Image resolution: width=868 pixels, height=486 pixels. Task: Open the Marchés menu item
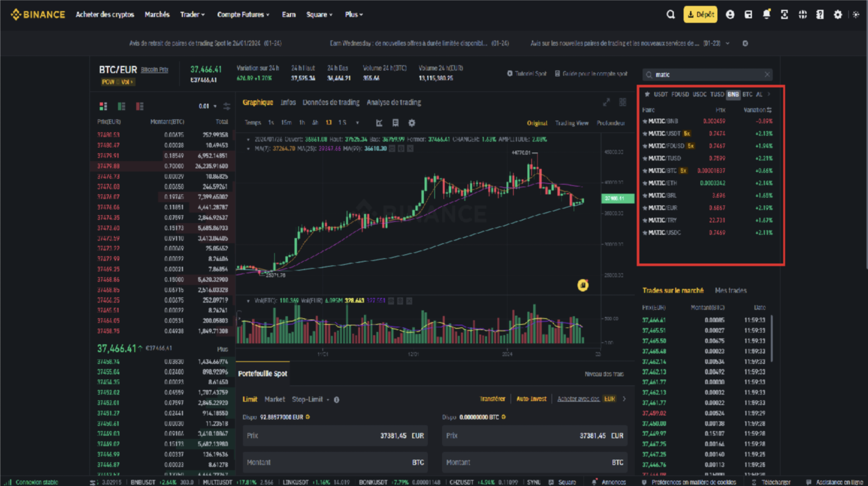click(x=157, y=15)
